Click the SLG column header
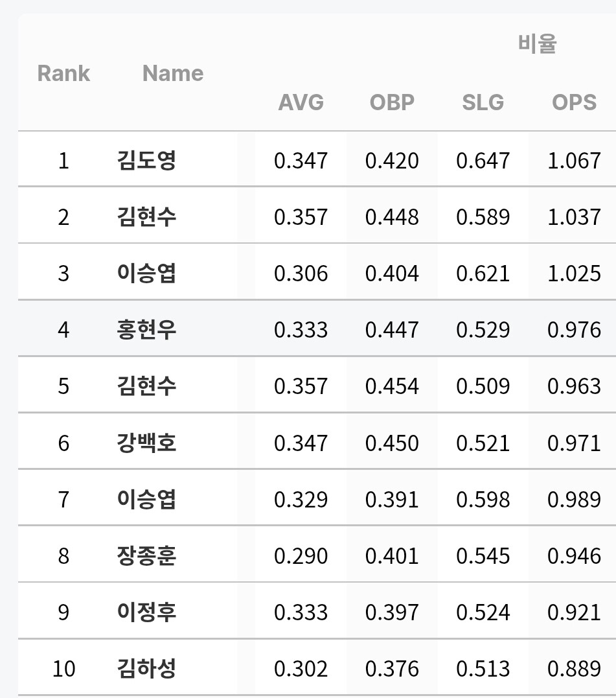616x698 pixels. coord(483,102)
